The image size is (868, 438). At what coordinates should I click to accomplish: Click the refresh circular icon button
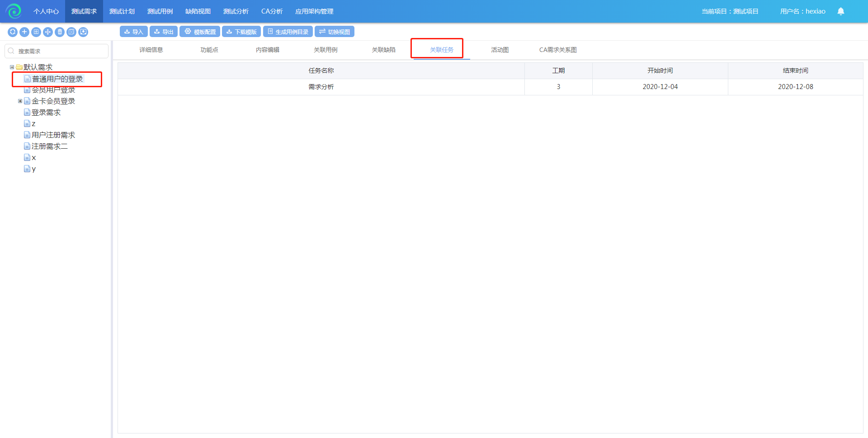(13, 32)
